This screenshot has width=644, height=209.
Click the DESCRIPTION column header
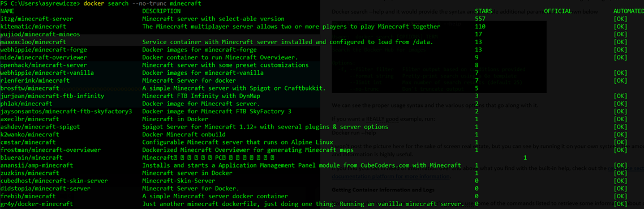point(161,11)
